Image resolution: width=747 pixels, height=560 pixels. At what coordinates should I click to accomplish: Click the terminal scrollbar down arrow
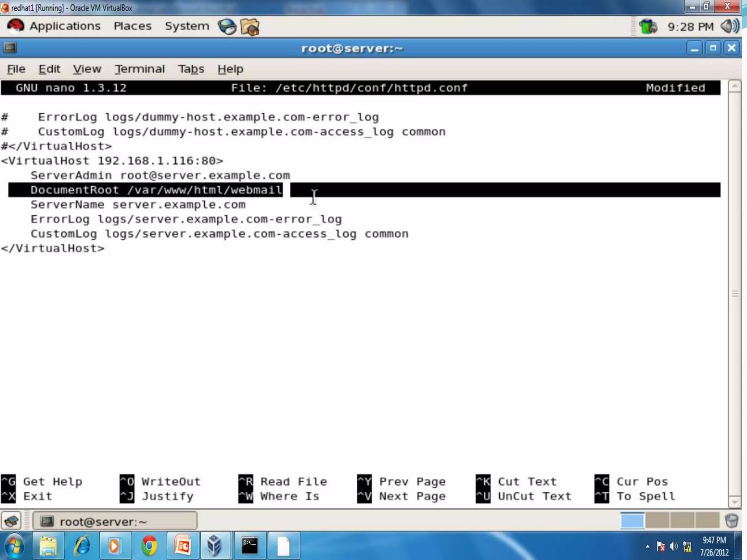[x=734, y=502]
